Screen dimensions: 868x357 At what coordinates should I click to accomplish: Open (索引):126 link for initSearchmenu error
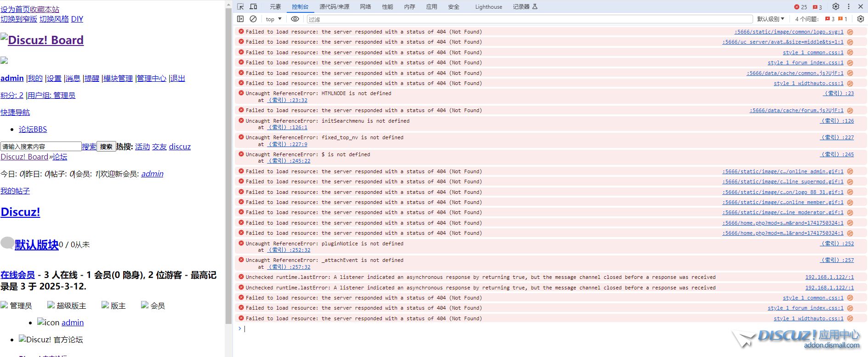tap(837, 121)
